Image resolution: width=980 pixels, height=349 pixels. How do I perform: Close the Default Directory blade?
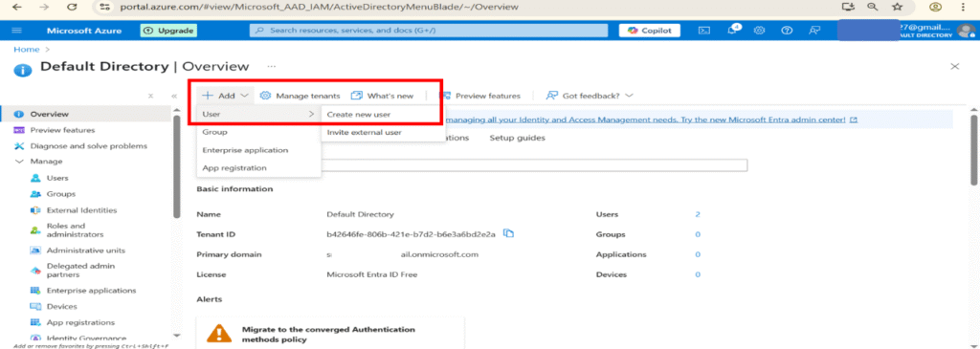point(954,66)
